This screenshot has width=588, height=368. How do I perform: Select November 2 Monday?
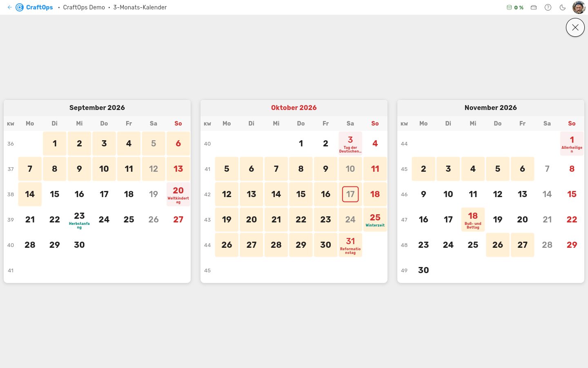coord(423,169)
